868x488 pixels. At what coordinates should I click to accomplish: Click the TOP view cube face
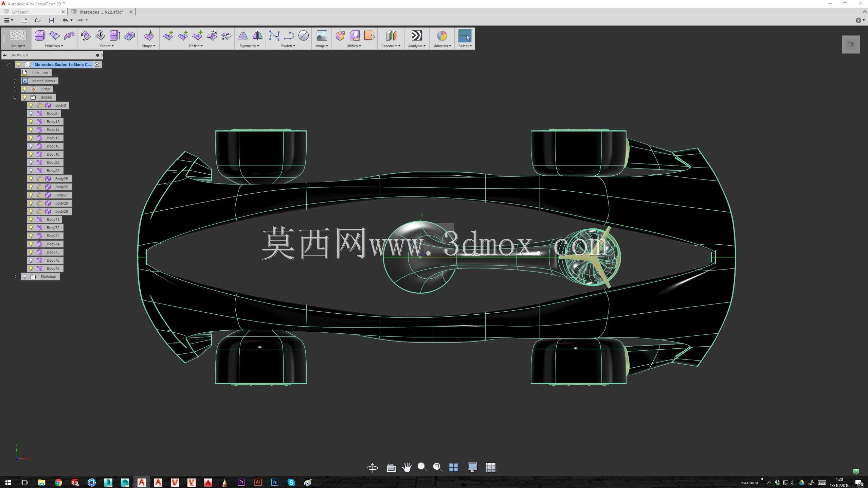[x=851, y=45]
